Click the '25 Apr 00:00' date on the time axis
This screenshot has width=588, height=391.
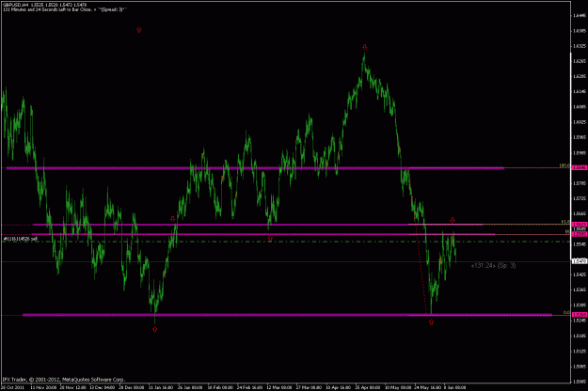pos(368,387)
